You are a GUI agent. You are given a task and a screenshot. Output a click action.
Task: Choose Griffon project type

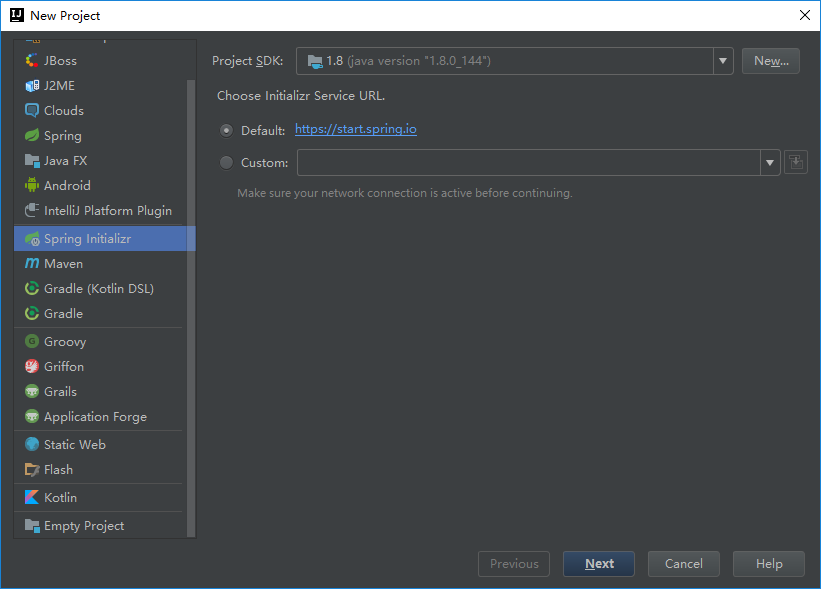tap(100, 366)
